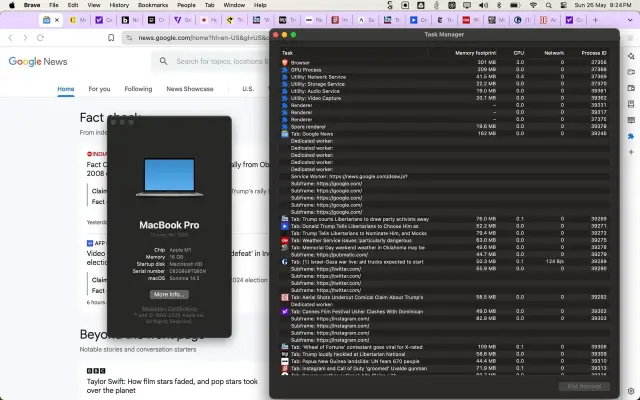This screenshot has width=640, height=400.
Task: Select 'Tab: Google News' row
Action: pos(444,134)
